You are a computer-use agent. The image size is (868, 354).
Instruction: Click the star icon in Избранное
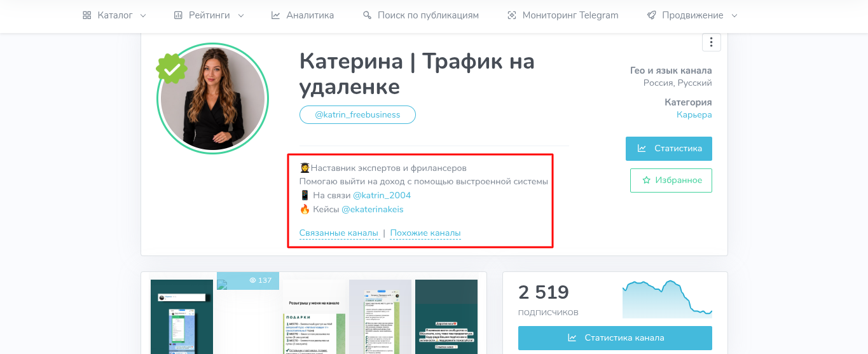[647, 180]
